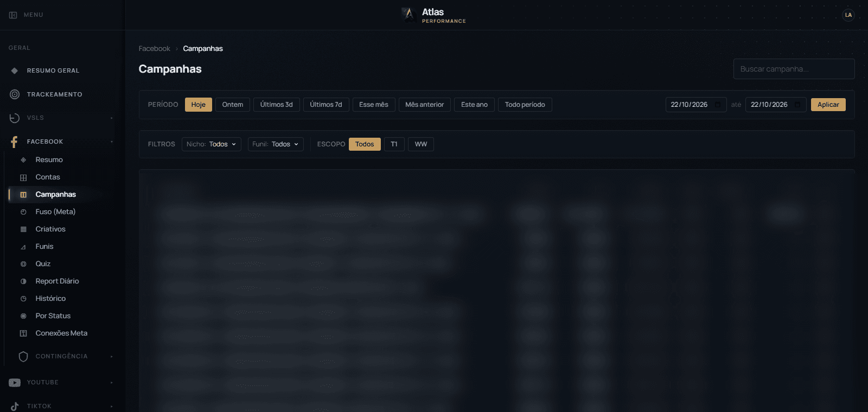Click the Report Diário half-circle icon

(x=23, y=281)
